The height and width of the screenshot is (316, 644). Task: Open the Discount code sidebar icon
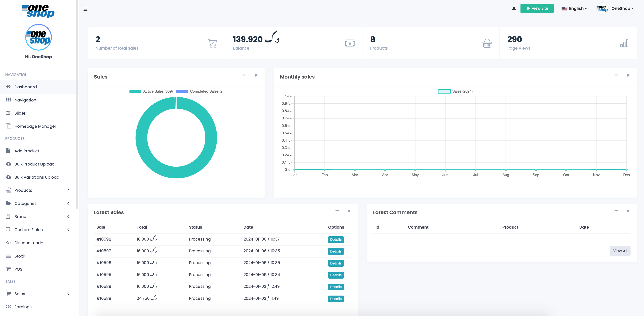tap(8, 242)
